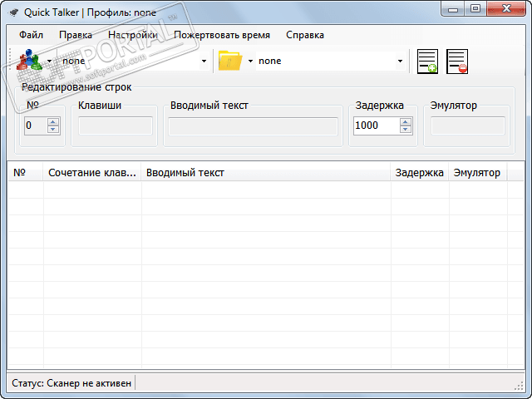Click the Вводимый текст input field

[x=253, y=126]
